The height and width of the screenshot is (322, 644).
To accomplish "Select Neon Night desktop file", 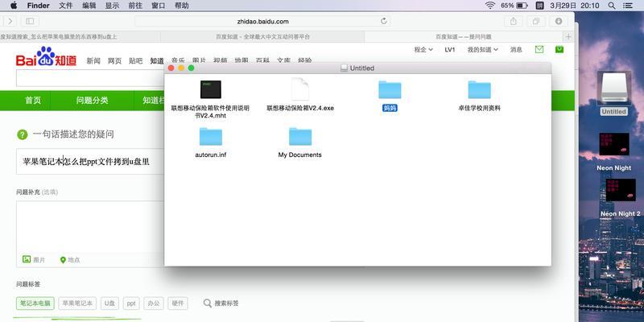I will pyautogui.click(x=613, y=151).
